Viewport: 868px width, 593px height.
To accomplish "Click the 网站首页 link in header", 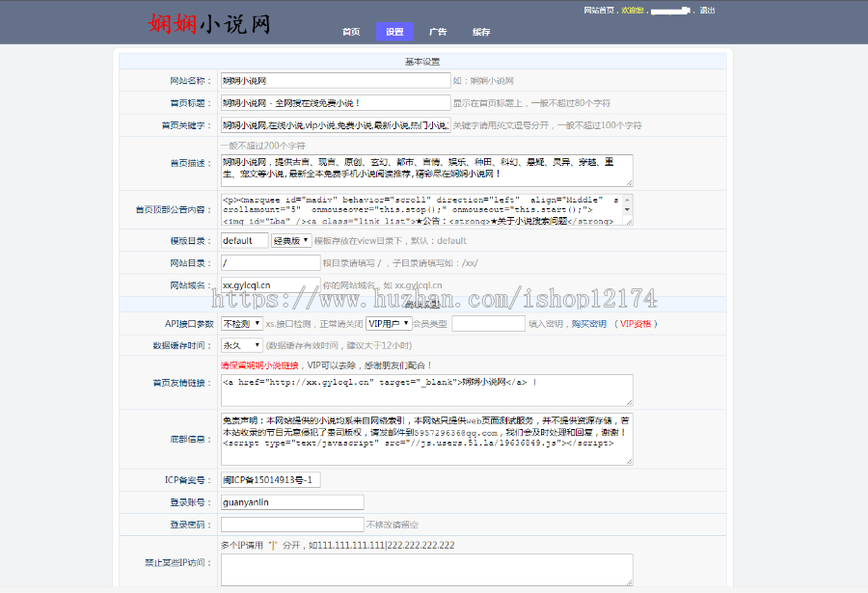I will coord(599,10).
